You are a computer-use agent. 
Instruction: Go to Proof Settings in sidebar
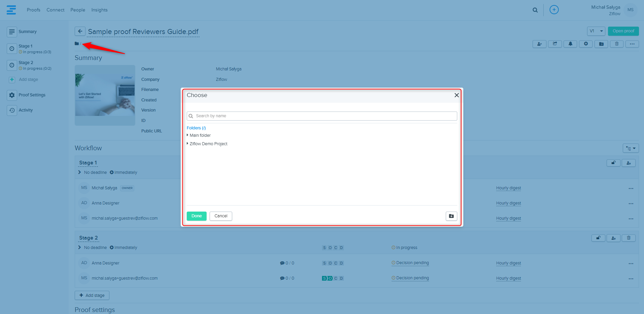32,95
